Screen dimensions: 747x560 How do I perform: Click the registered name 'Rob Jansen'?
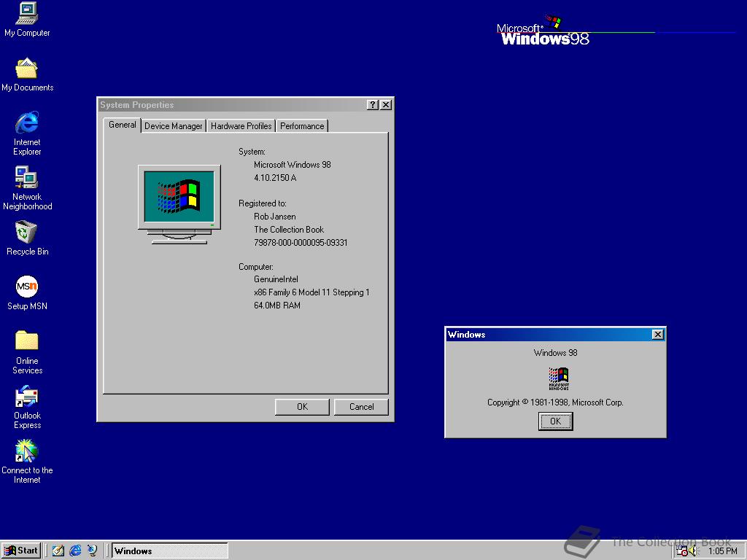(274, 217)
